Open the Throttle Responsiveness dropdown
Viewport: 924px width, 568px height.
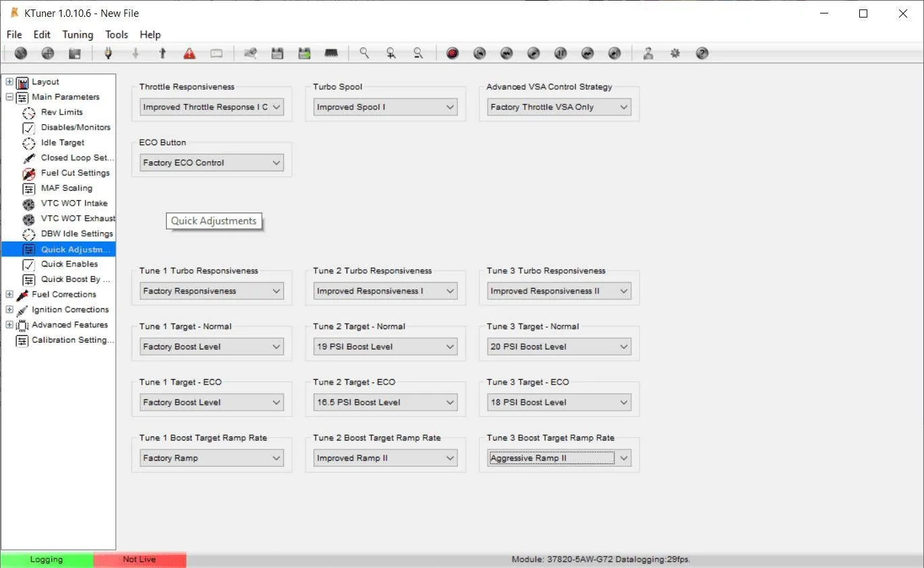click(212, 107)
